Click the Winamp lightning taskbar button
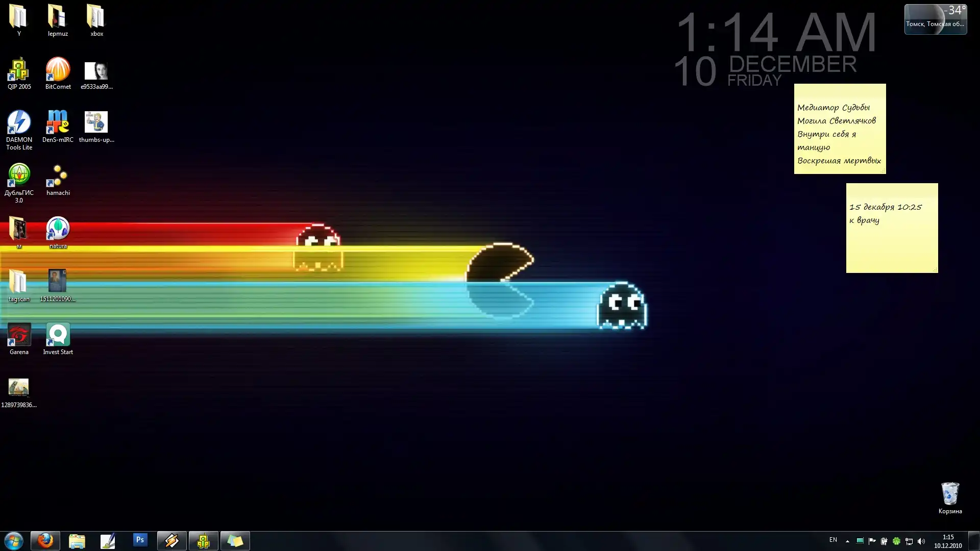The image size is (980, 551). coord(171,540)
